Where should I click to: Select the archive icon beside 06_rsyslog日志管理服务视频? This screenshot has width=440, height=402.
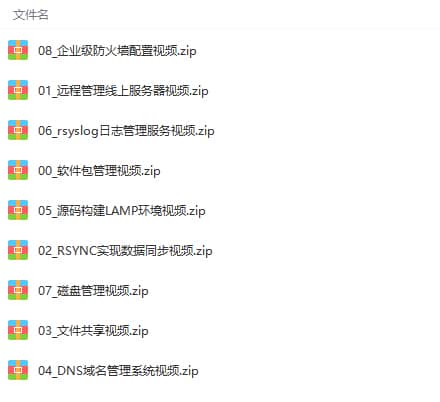pyautogui.click(x=18, y=130)
